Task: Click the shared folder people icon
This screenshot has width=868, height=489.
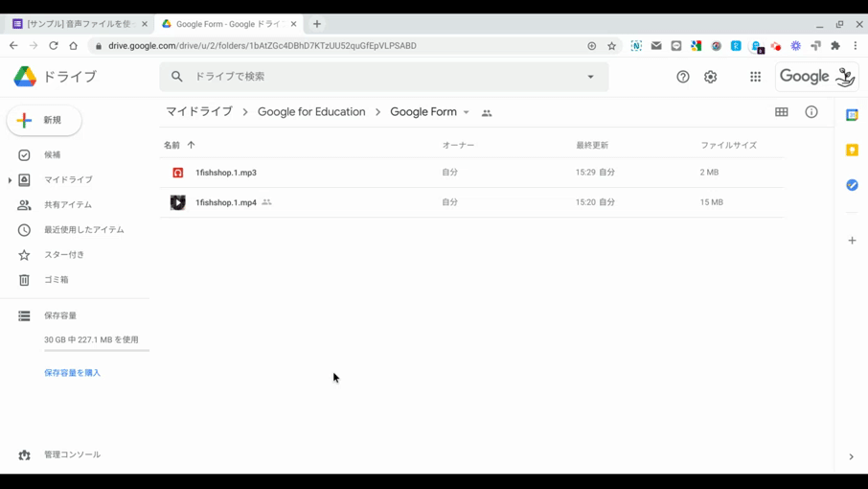Action: (x=487, y=113)
